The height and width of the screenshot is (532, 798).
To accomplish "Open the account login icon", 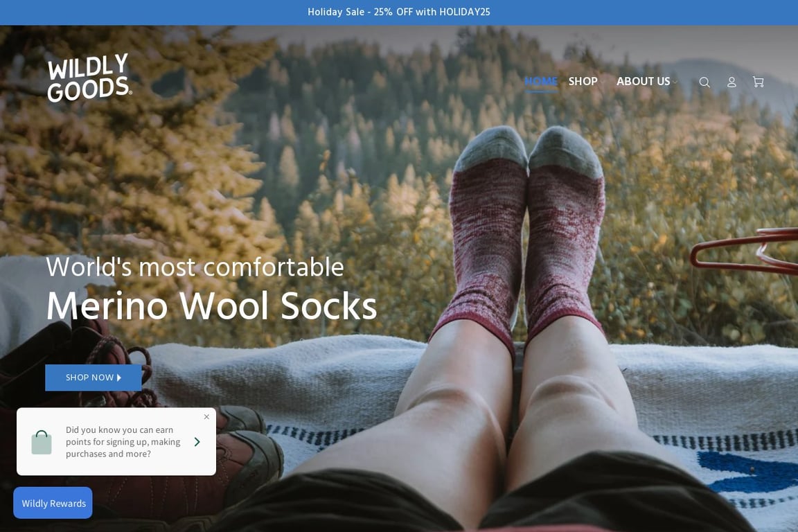I will click(731, 82).
